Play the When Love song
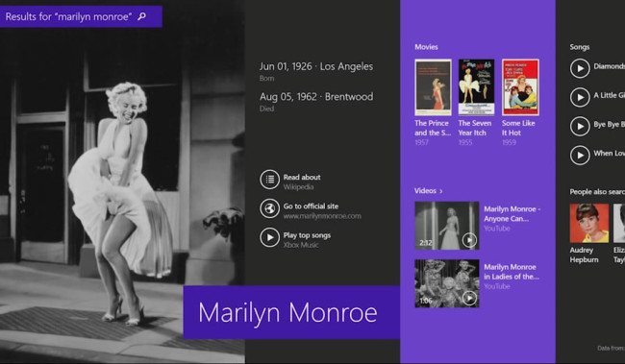The image size is (625, 364). tap(580, 156)
